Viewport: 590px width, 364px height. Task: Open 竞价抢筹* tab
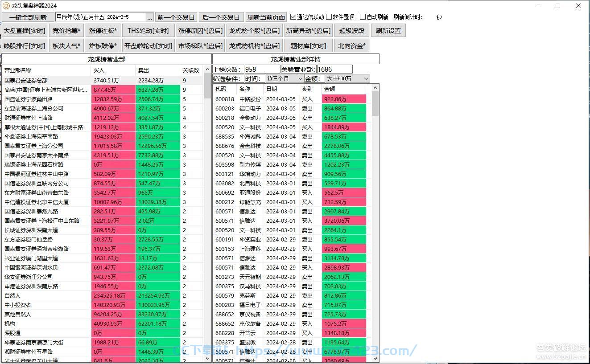click(66, 31)
